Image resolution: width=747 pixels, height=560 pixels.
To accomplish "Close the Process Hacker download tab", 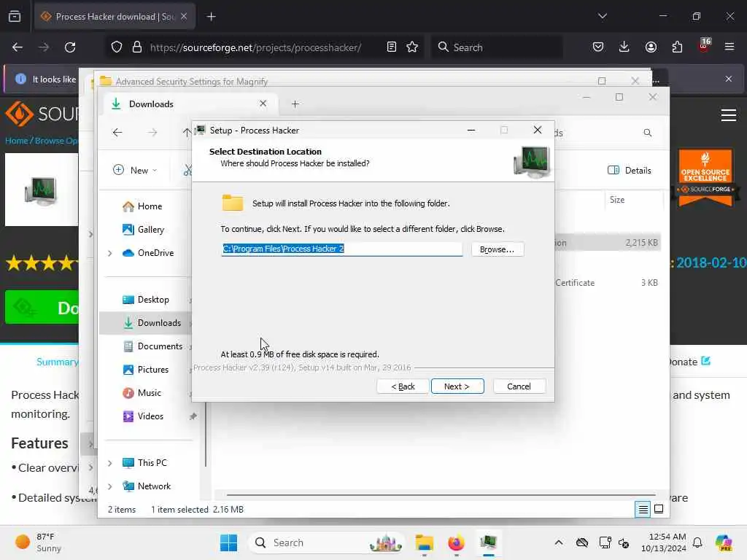I will (x=184, y=17).
